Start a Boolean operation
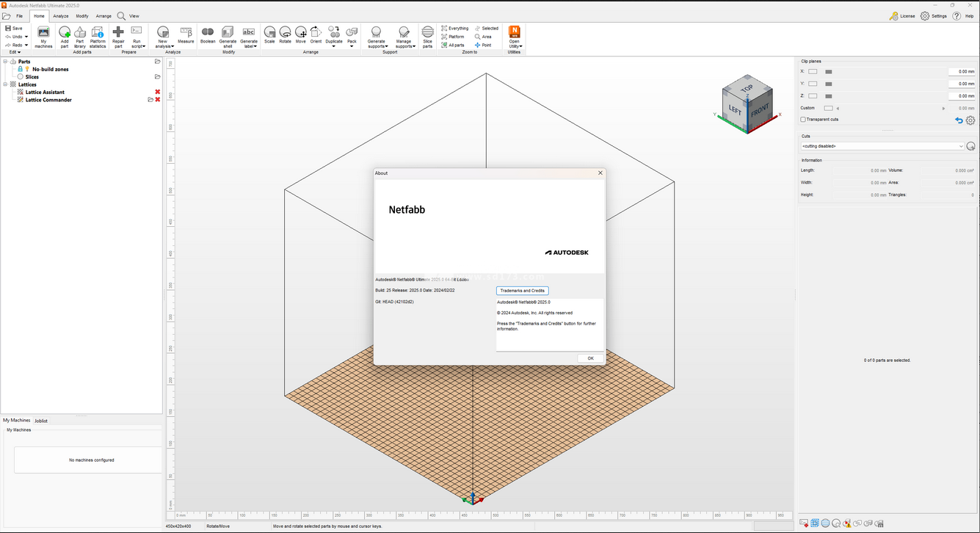This screenshot has height=533, width=980. 208,35
